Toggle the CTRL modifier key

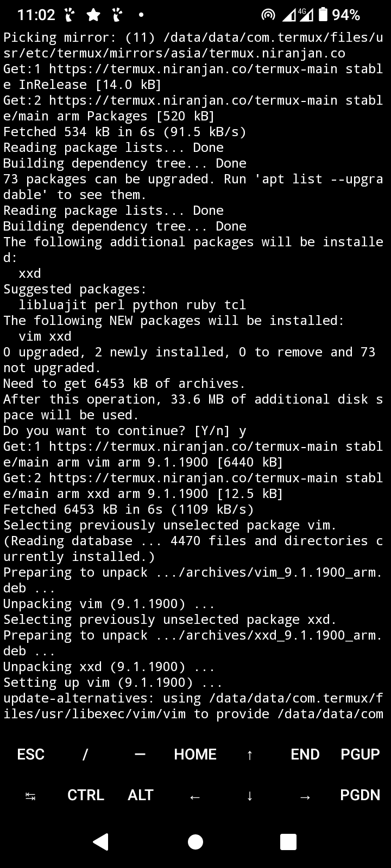86,795
